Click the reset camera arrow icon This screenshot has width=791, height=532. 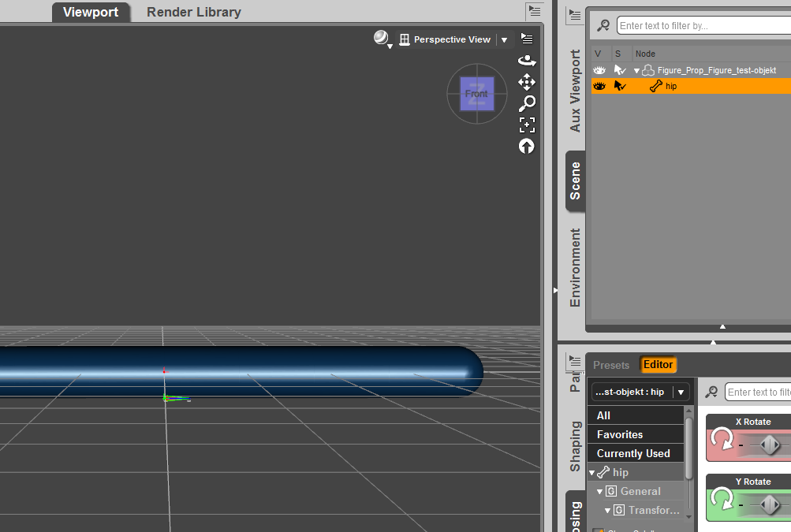(x=527, y=147)
